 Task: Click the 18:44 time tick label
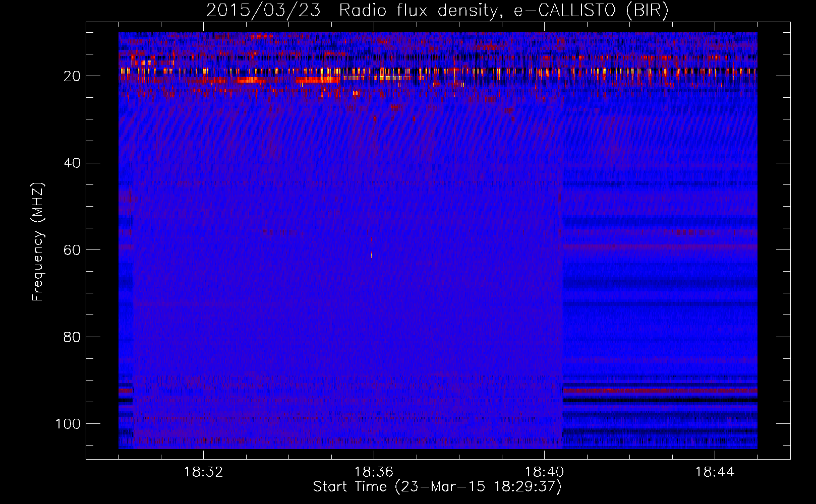click(x=715, y=472)
